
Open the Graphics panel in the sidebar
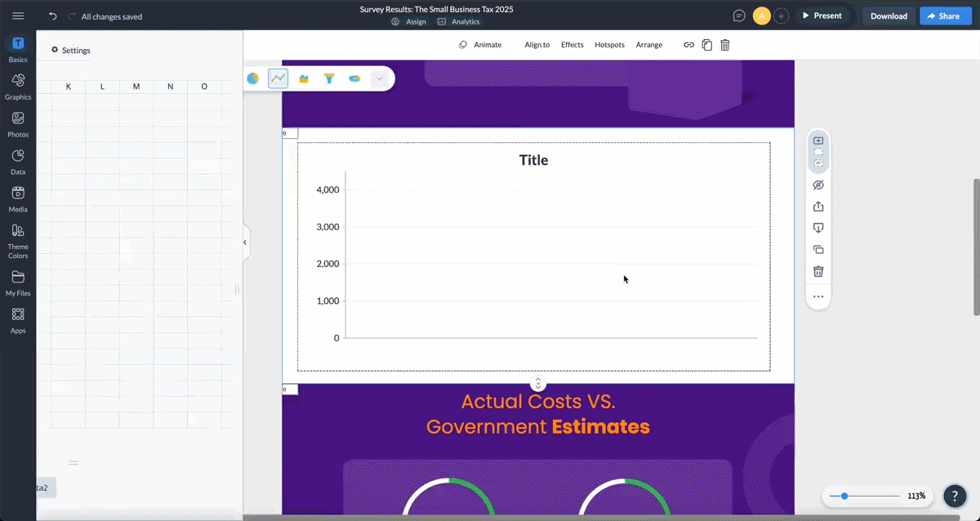point(18,86)
